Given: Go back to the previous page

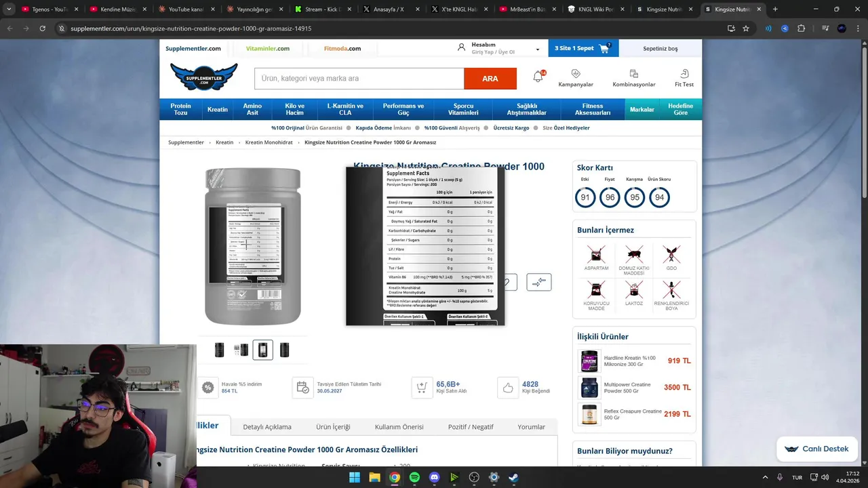Looking at the screenshot, I should coord(9,28).
